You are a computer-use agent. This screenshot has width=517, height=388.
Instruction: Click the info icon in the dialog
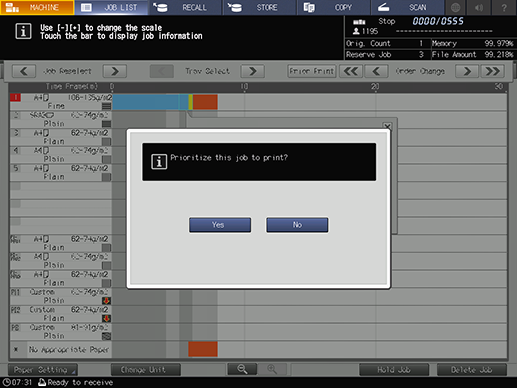[x=159, y=162]
